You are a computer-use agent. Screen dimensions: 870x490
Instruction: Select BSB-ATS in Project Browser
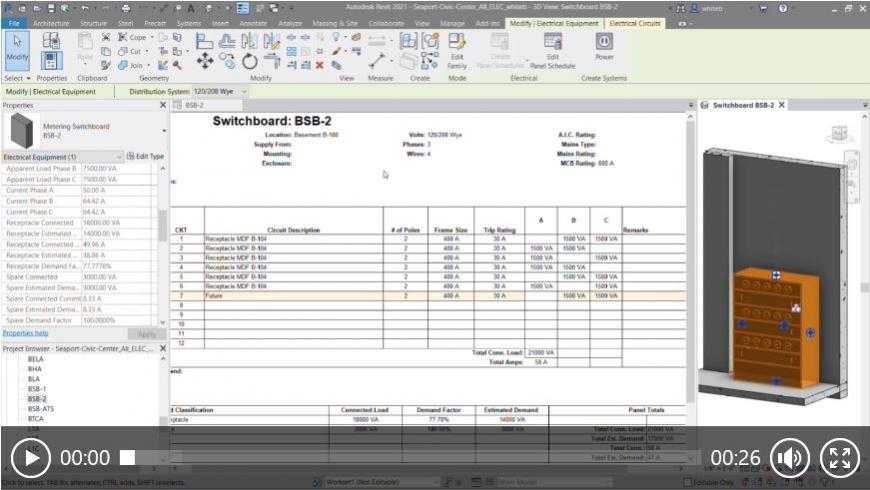tap(41, 409)
